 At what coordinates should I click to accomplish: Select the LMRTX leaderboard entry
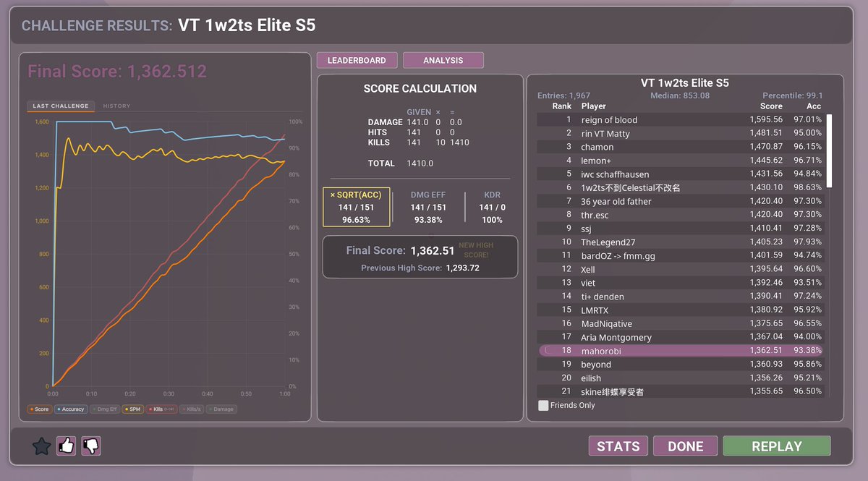[682, 310]
